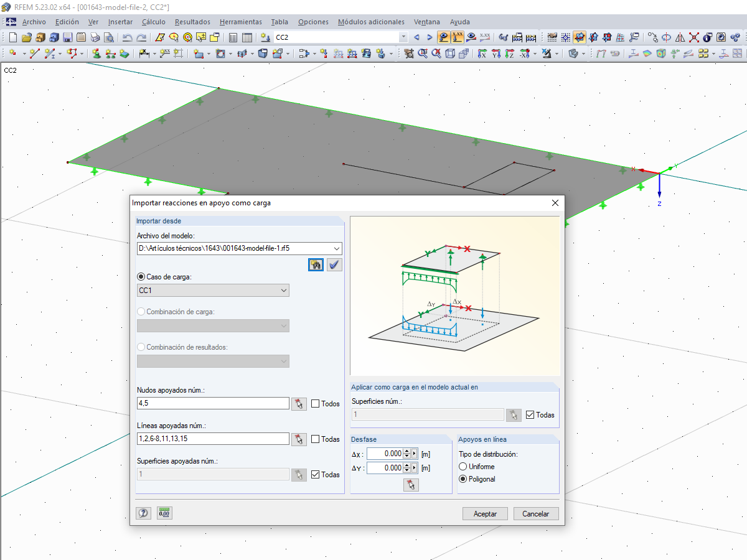
Task: Click the 'Líneas apoyadas núm.' input field
Action: [213, 439]
